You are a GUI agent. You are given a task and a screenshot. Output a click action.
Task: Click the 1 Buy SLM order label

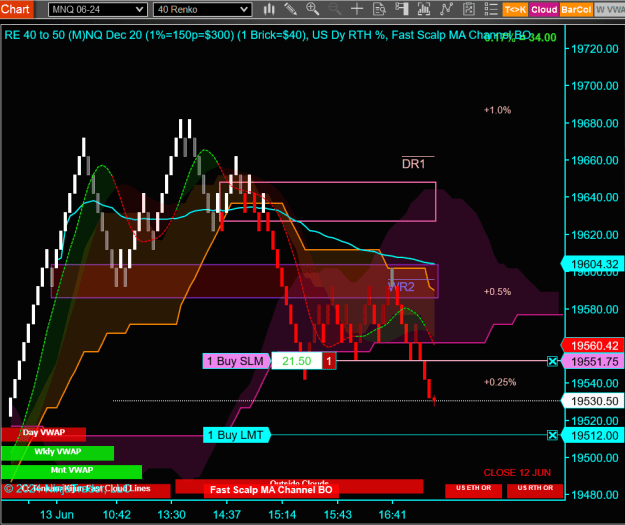click(236, 361)
